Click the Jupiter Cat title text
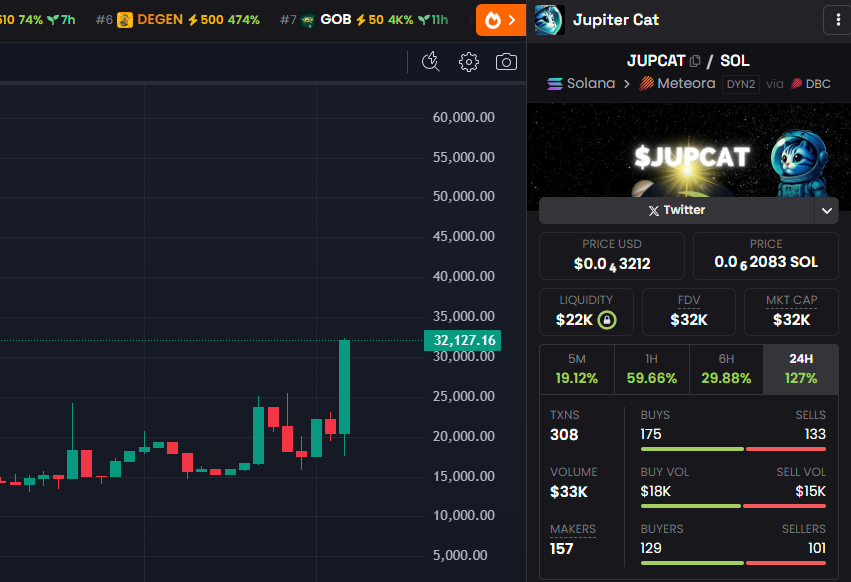The height and width of the screenshot is (582, 851). point(616,20)
